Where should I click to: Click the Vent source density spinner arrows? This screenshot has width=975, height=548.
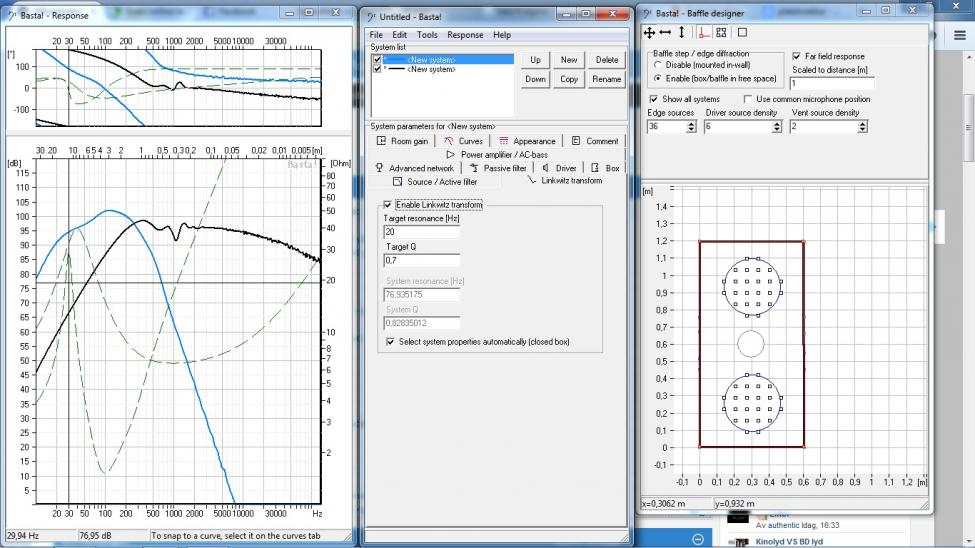862,126
